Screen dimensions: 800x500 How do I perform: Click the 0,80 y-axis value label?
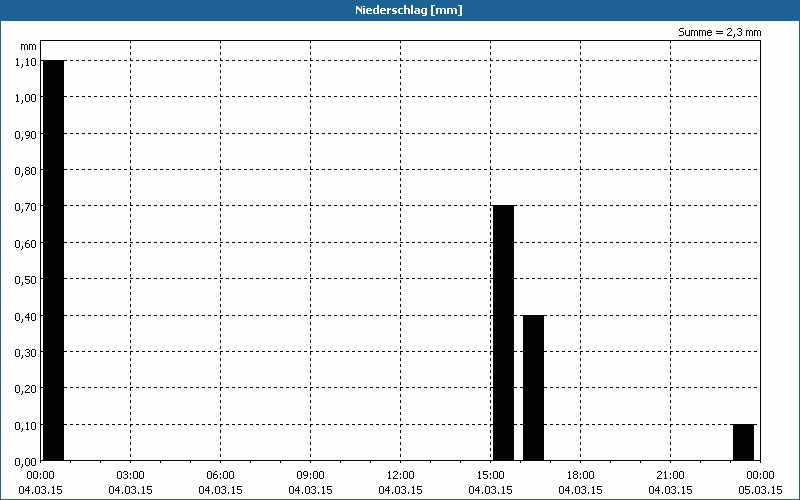(26, 171)
